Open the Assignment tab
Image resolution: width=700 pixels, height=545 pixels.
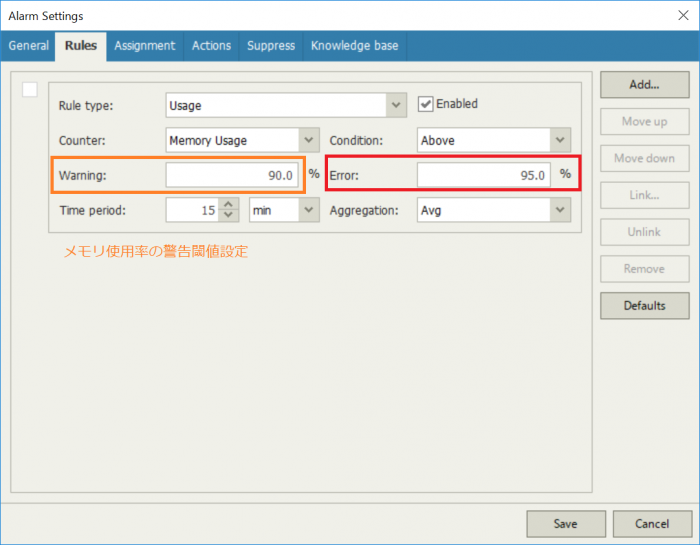[145, 46]
